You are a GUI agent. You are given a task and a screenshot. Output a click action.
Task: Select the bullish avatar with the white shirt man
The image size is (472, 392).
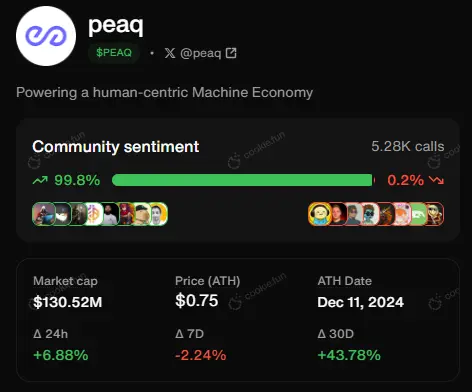click(x=110, y=214)
